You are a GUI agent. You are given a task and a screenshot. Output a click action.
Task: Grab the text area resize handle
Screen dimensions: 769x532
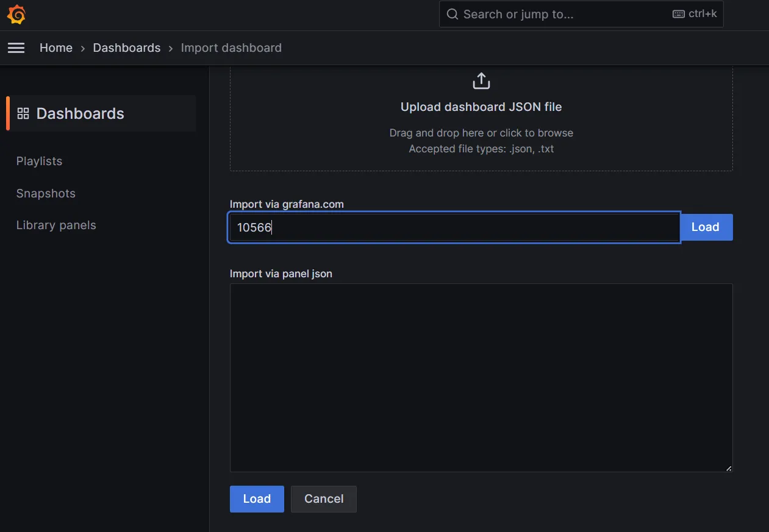729,468
